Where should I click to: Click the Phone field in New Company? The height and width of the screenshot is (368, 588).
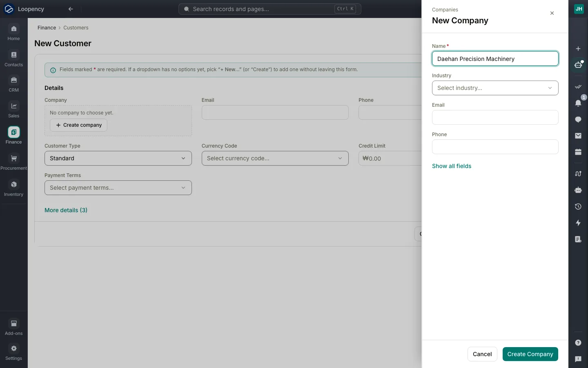[x=495, y=147]
